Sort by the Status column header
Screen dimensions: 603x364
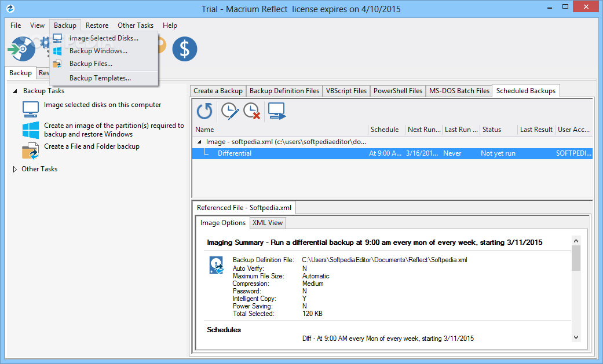pos(498,130)
